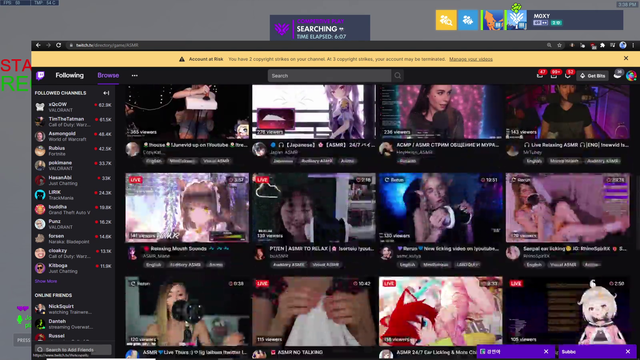Open the Twitch user avatar menu
The height and width of the screenshot is (360, 640).
coord(631,76)
